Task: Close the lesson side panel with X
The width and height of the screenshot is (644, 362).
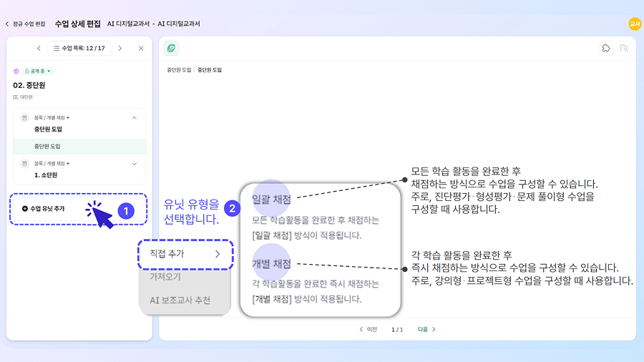Action: [141, 48]
